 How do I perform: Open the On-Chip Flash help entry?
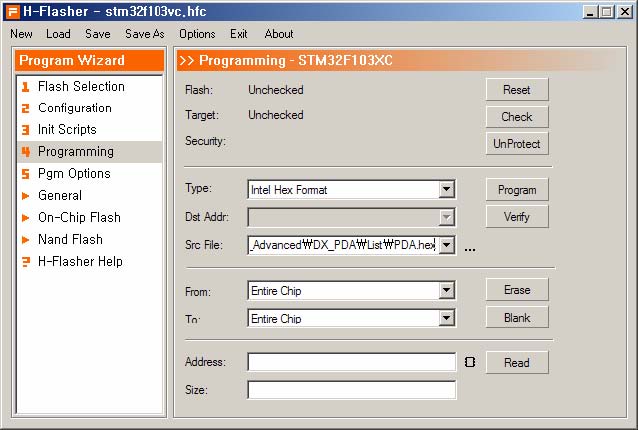tap(90, 218)
